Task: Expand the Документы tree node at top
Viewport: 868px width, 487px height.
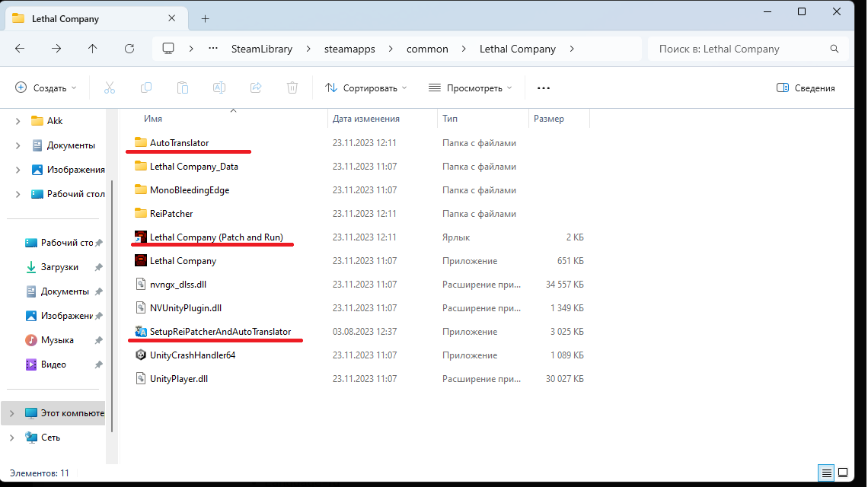Action: pyautogui.click(x=18, y=145)
